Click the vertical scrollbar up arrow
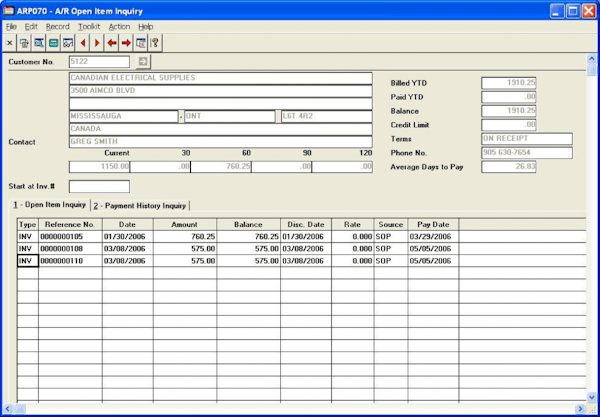 pyautogui.click(x=592, y=59)
